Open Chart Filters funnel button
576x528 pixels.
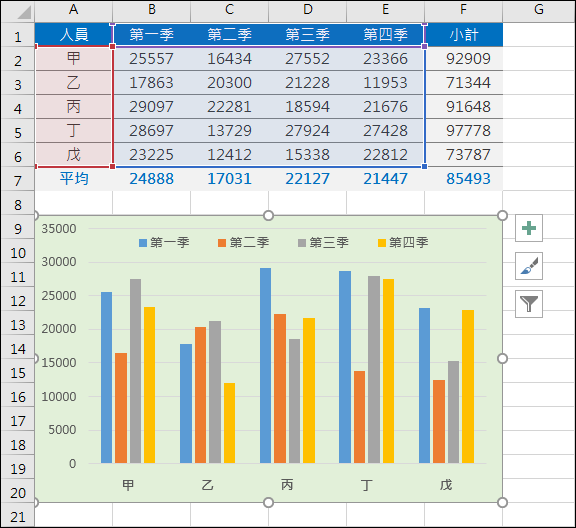point(529,304)
